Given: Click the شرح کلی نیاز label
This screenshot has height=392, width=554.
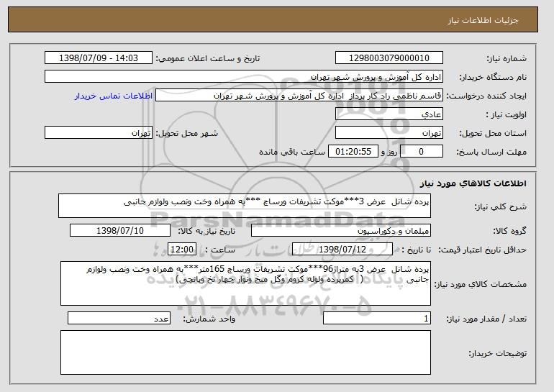Looking at the screenshot, I should pyautogui.click(x=500, y=207).
